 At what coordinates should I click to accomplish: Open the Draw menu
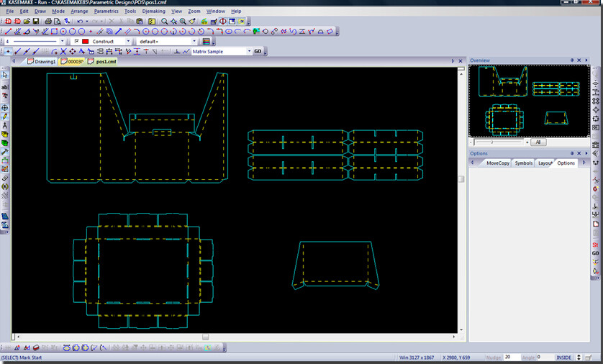pos(40,11)
